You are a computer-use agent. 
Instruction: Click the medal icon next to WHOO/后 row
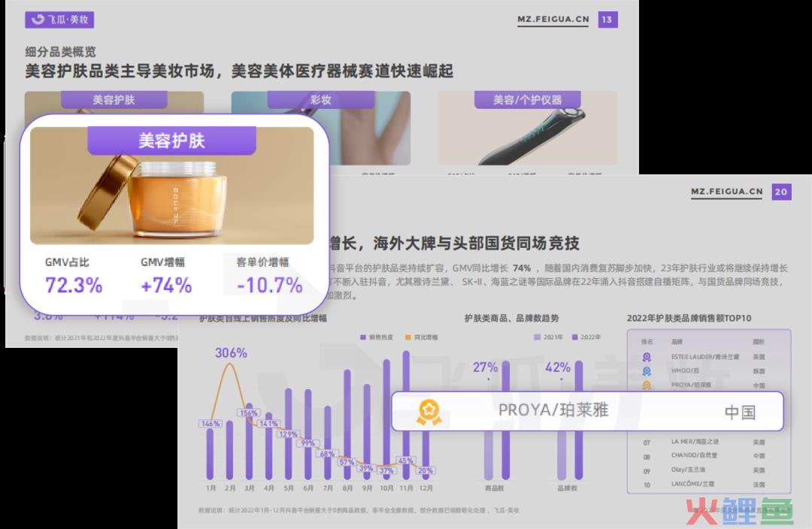point(647,371)
